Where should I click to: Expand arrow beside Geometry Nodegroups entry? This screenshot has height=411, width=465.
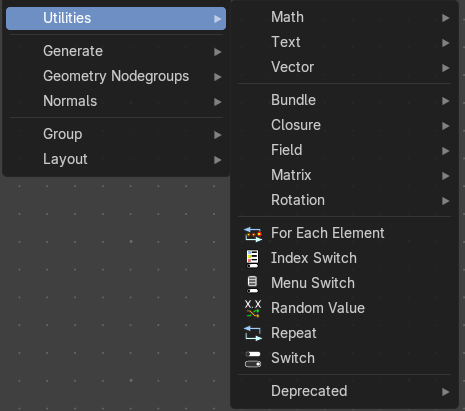point(217,77)
